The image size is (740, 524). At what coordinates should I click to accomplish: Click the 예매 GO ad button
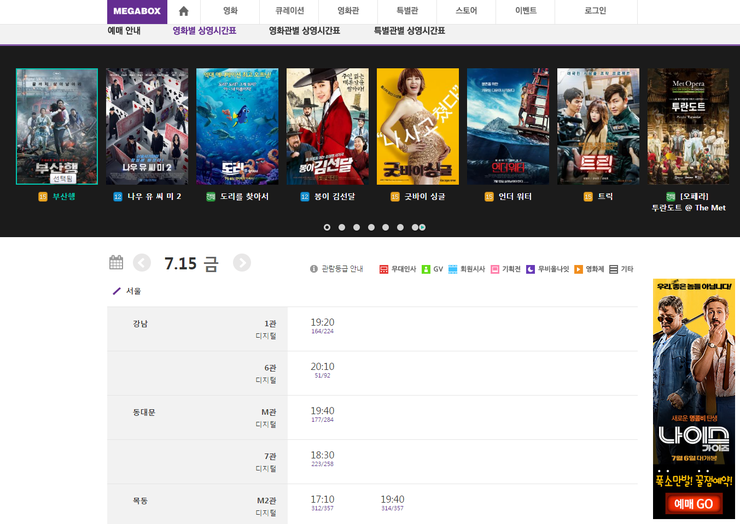click(x=694, y=504)
